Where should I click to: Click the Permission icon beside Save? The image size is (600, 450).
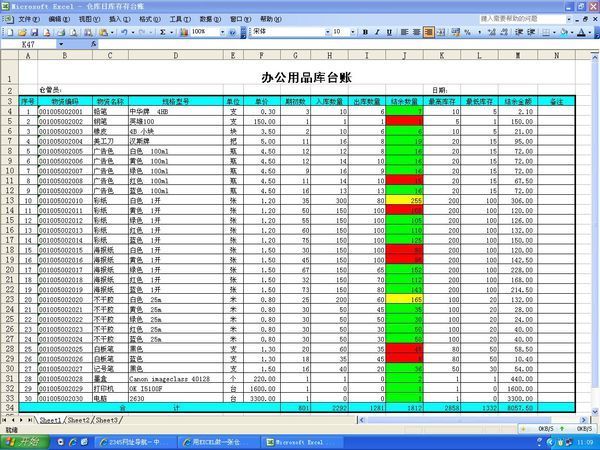[x=47, y=32]
